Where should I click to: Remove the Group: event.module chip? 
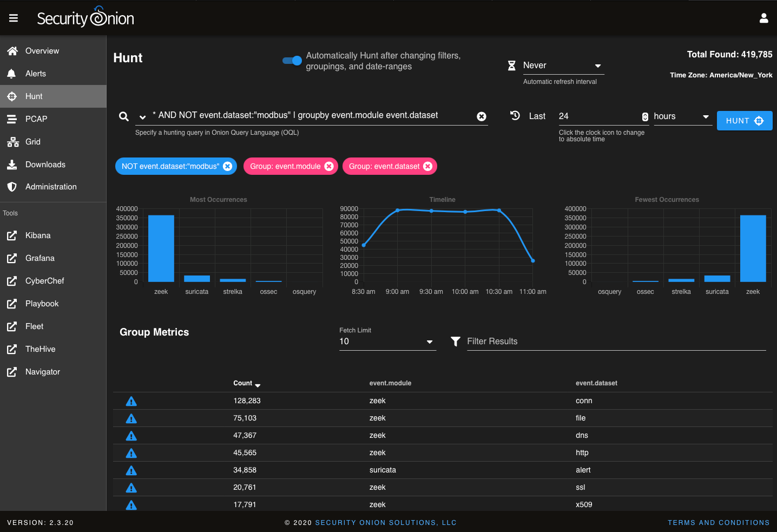pos(329,166)
